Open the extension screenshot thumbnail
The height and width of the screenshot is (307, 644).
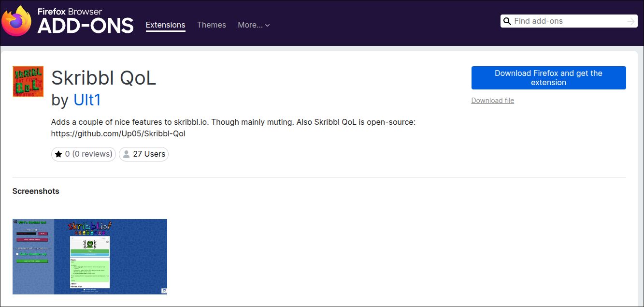pyautogui.click(x=90, y=257)
